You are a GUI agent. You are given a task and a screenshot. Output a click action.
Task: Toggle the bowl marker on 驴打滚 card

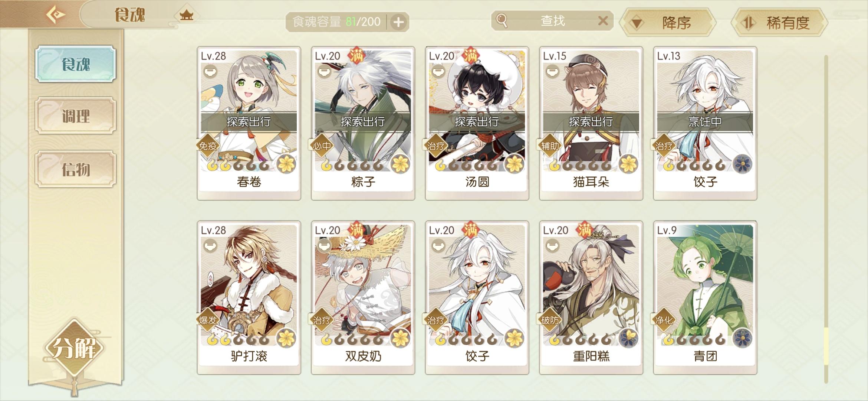[x=210, y=246]
